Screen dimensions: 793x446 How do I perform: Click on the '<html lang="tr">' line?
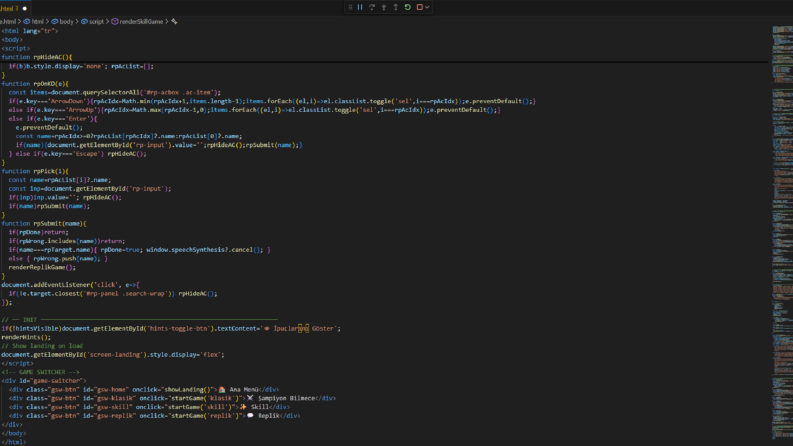pos(29,31)
